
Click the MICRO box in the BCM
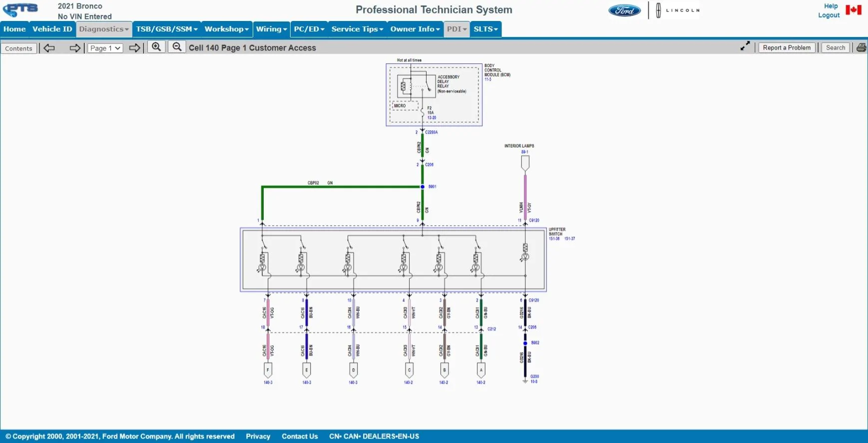point(405,105)
